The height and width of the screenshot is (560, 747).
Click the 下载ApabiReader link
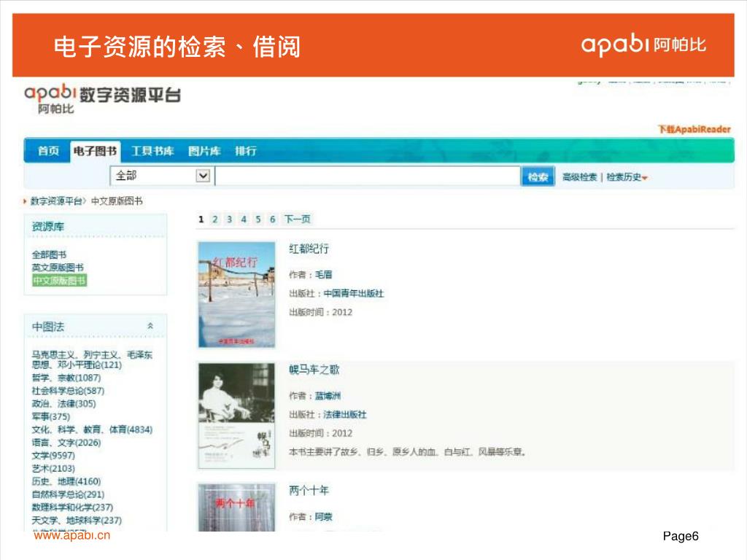click(694, 129)
